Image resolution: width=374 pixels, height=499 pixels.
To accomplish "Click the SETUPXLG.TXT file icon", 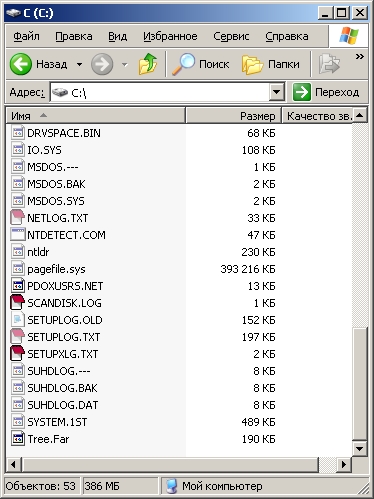I will tap(17, 354).
